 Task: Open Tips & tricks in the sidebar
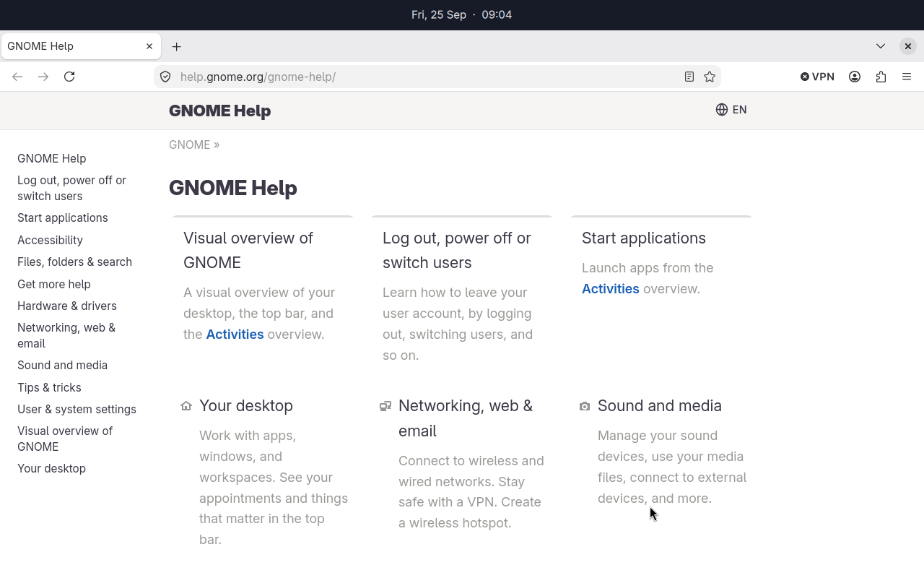click(49, 387)
